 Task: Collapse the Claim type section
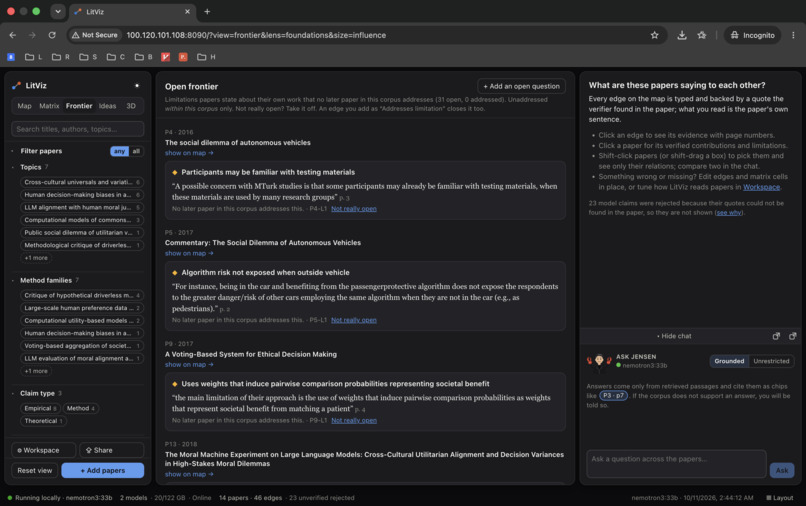point(37,393)
